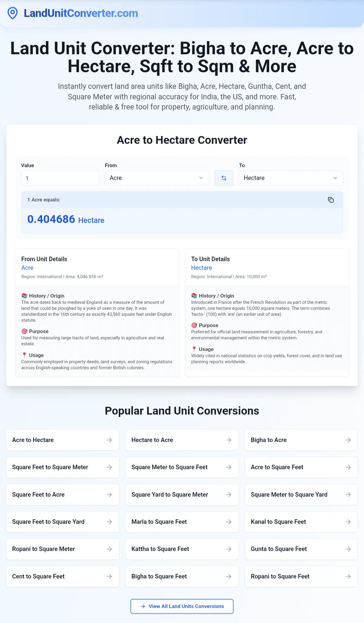Click arrow on Ropani to Square Feet card
Image resolution: width=364 pixels, height=623 pixels.
click(x=348, y=576)
